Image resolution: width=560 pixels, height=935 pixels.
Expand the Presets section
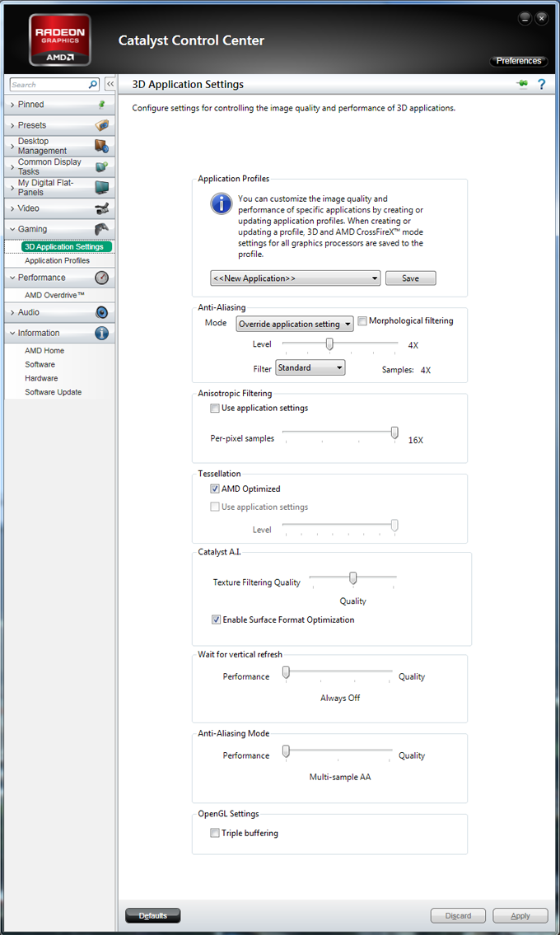point(59,125)
